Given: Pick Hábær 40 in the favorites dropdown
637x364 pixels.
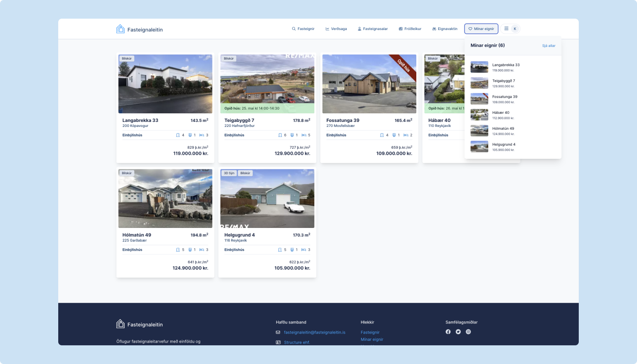Looking at the screenshot, I should point(513,115).
